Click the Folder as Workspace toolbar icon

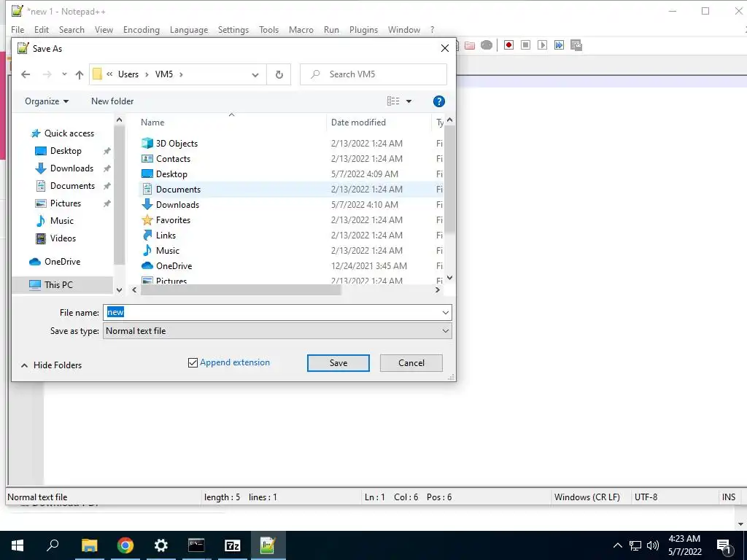click(x=470, y=45)
